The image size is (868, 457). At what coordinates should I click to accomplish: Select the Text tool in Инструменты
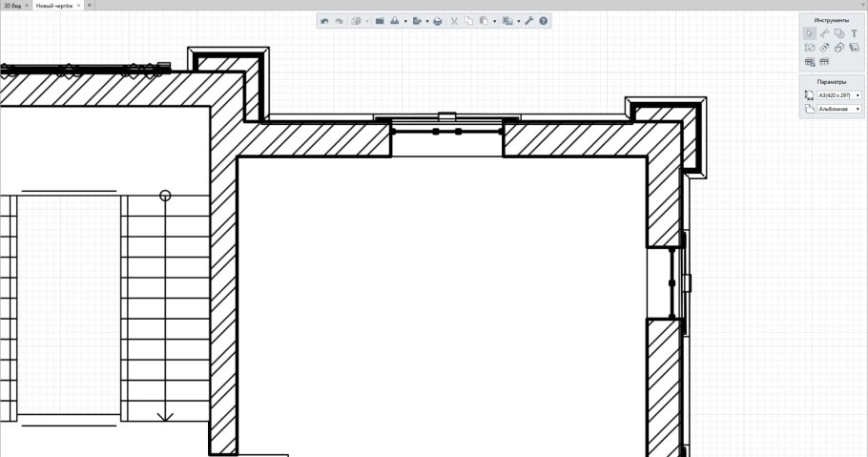pyautogui.click(x=855, y=33)
